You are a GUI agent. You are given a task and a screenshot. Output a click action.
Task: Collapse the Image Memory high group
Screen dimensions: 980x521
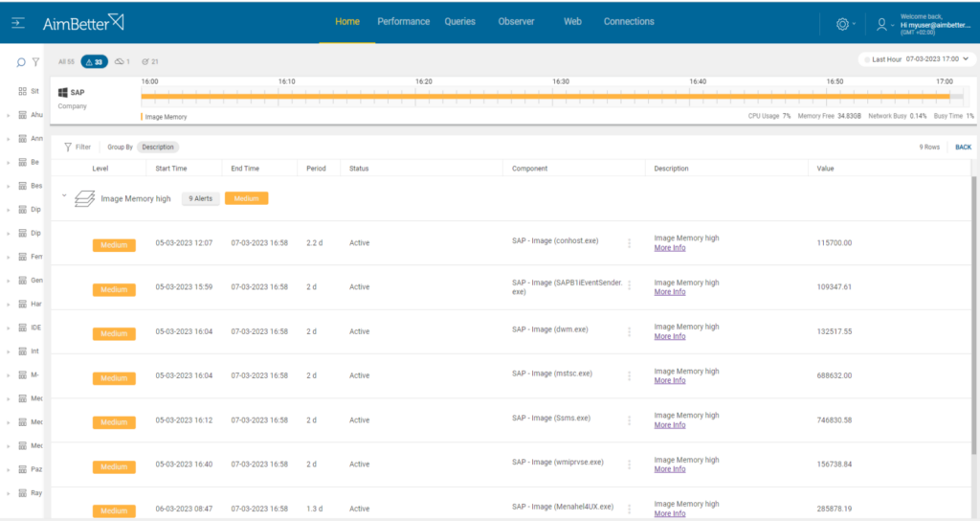click(64, 195)
